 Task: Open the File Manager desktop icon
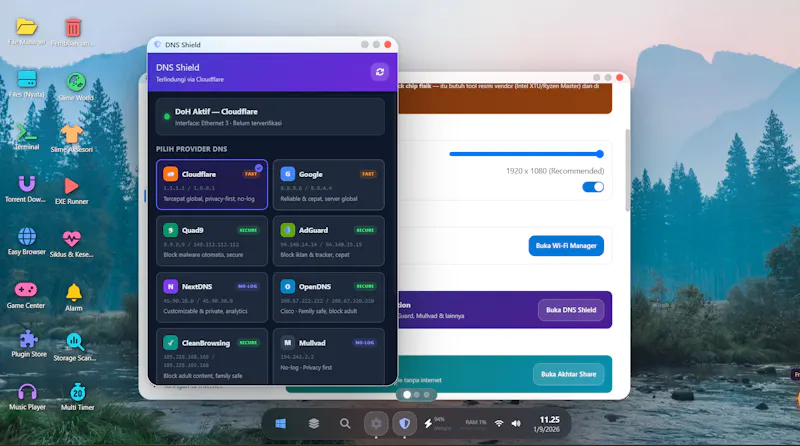point(27,27)
